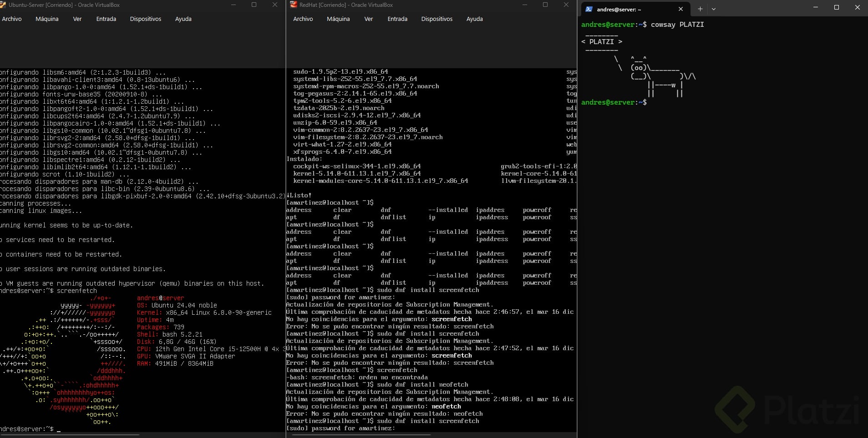Image resolution: width=868 pixels, height=438 pixels.
Task: Open Ayuda menu in the Ubuntu-Server window
Action: [183, 19]
